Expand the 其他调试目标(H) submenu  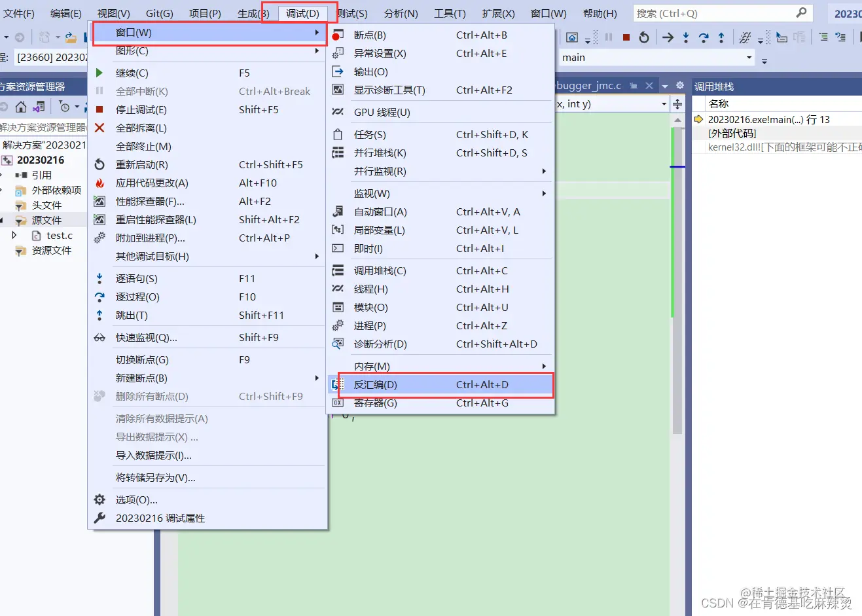pyautogui.click(x=207, y=256)
